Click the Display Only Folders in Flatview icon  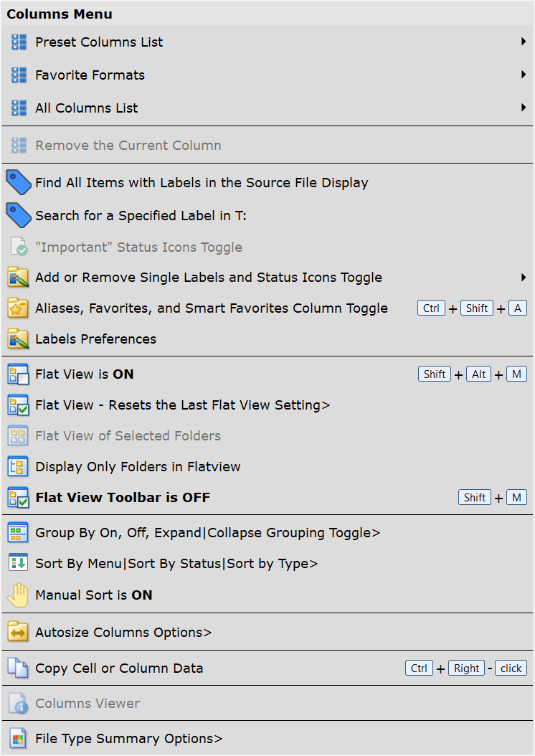coord(19,467)
